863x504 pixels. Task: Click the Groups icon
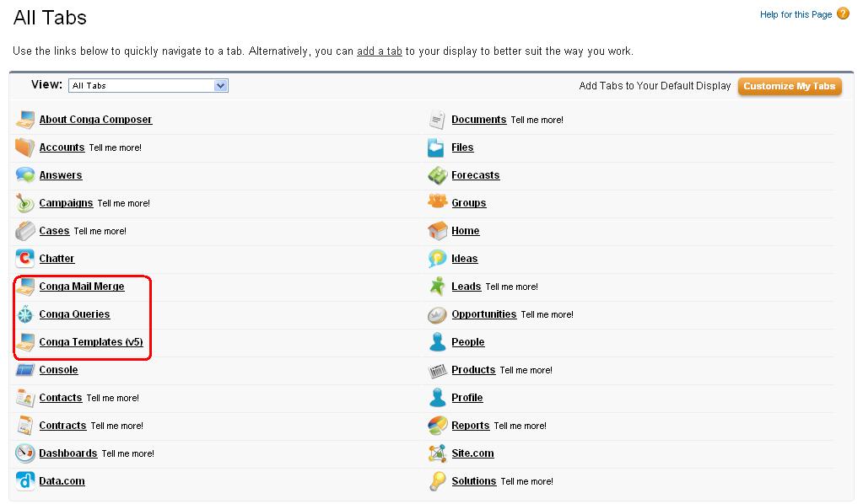438,202
